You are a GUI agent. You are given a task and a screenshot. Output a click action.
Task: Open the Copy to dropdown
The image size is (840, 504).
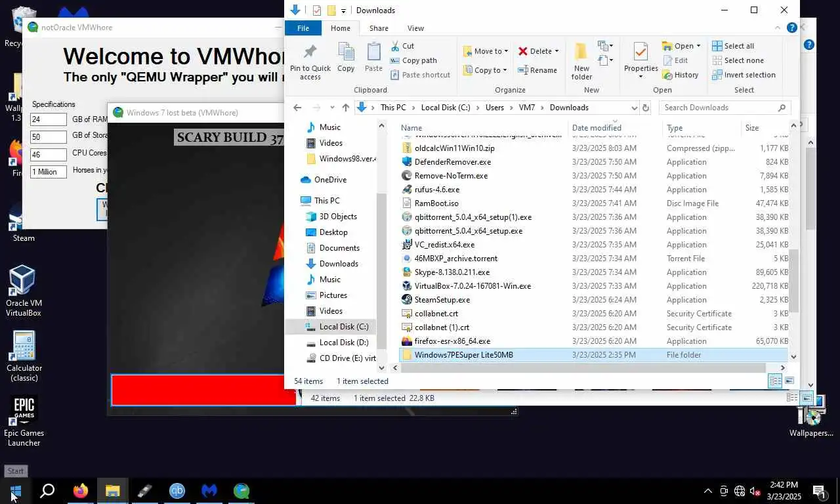pyautogui.click(x=485, y=70)
